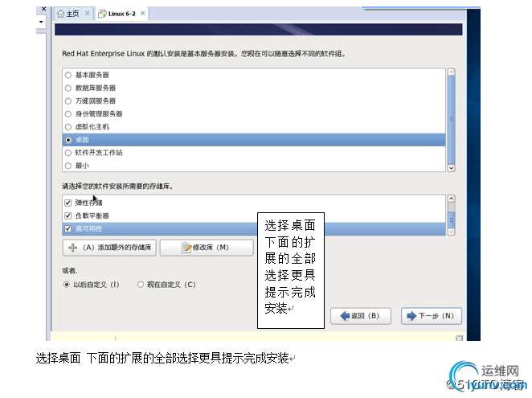532x398 pixels.
Task: Click the plus icon on add repository button
Action: (72, 248)
